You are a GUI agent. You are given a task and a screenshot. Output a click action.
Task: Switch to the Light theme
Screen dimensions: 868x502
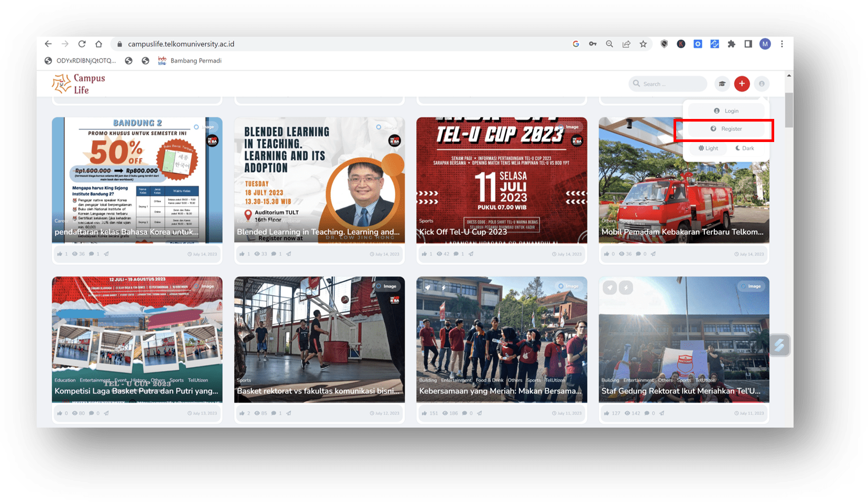(708, 148)
